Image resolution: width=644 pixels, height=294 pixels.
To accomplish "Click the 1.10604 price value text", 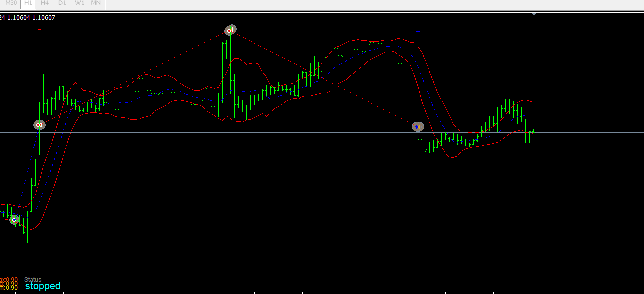I will pos(19,18).
